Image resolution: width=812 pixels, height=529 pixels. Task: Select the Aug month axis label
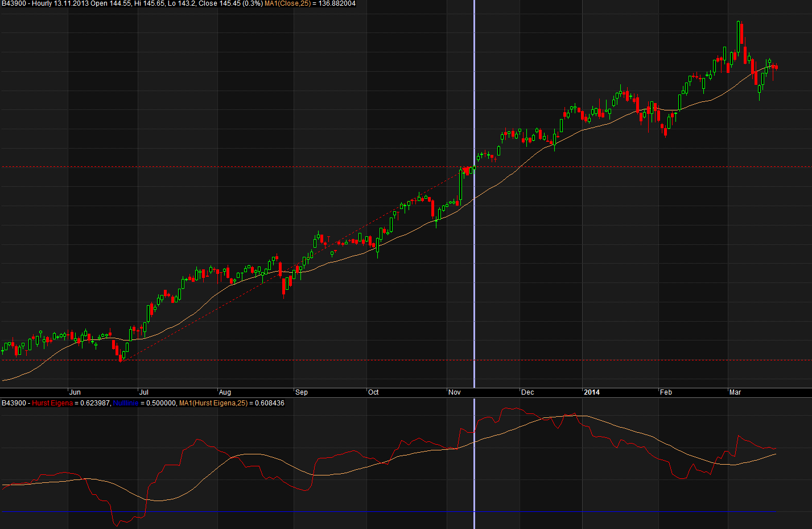coord(225,392)
